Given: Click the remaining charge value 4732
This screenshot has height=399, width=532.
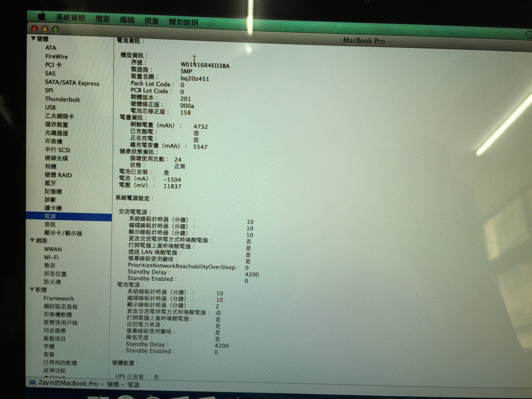Looking at the screenshot, I should (201, 127).
